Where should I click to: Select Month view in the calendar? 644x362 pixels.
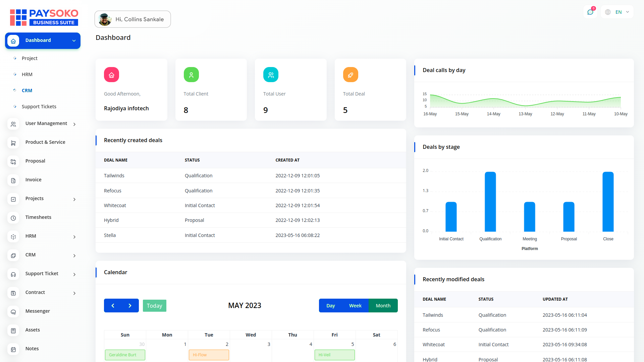point(383,305)
